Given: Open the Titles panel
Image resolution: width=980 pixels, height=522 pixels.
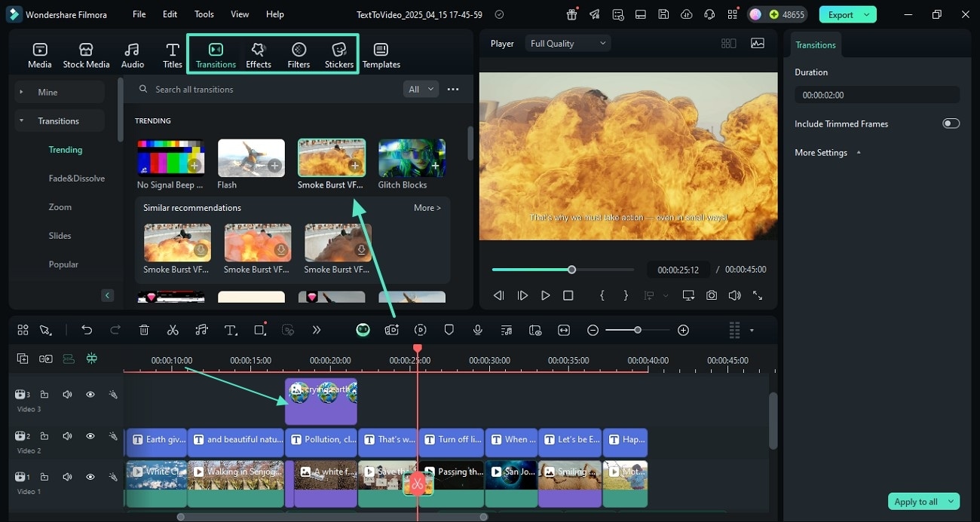Looking at the screenshot, I should (173, 56).
